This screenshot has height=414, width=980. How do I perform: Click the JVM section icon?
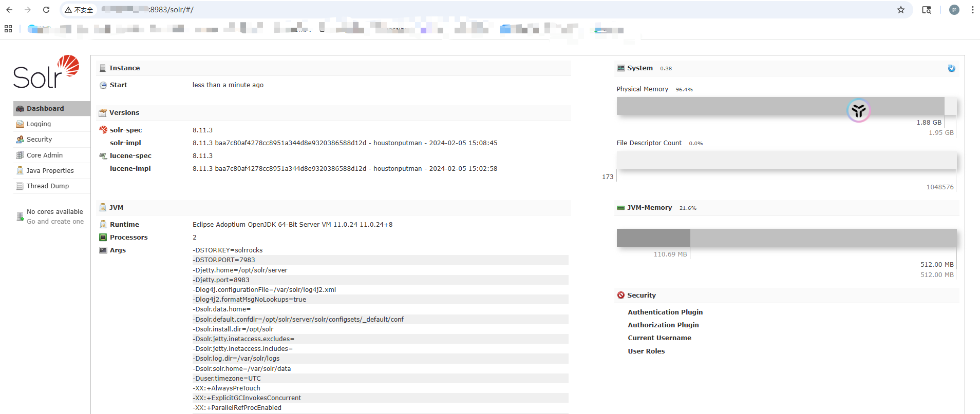[103, 207]
